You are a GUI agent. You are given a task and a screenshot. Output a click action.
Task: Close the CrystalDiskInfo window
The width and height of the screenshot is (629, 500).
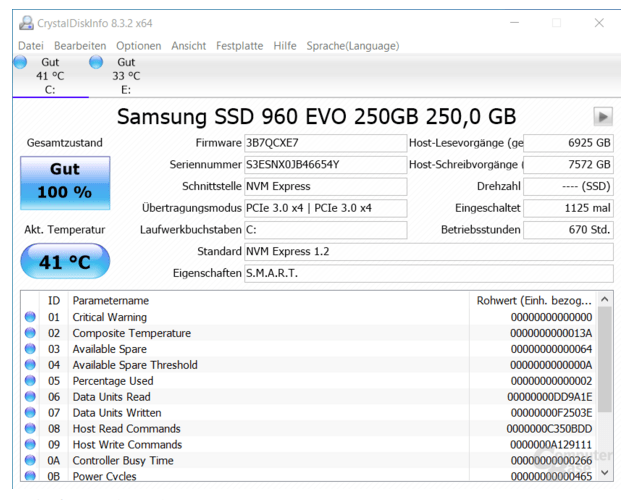coord(599,23)
